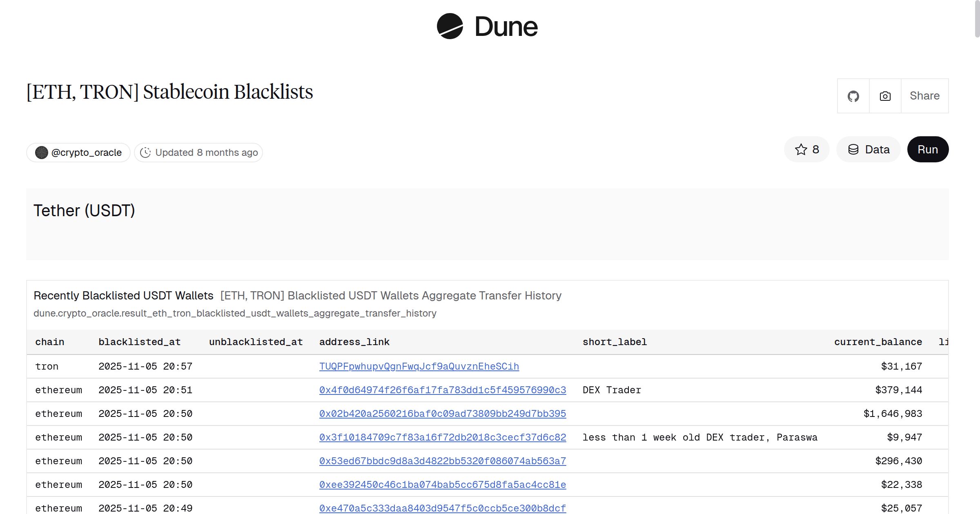Open tron address TUQPFpwhupvQgnFwqJcf9aQuvznEheSCih

pyautogui.click(x=419, y=366)
